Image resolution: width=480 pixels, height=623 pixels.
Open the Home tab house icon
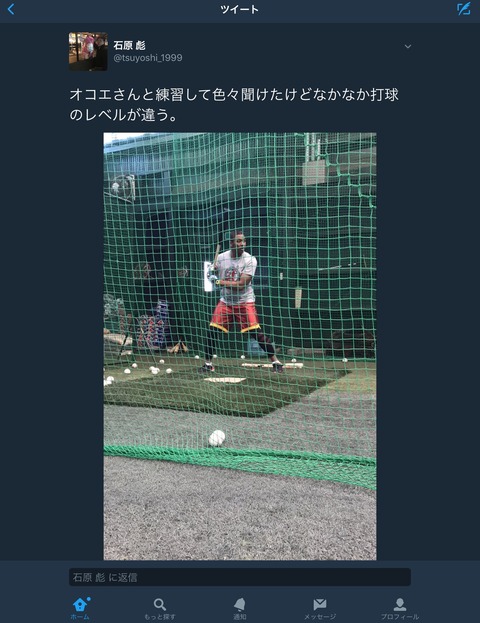[x=80, y=604]
